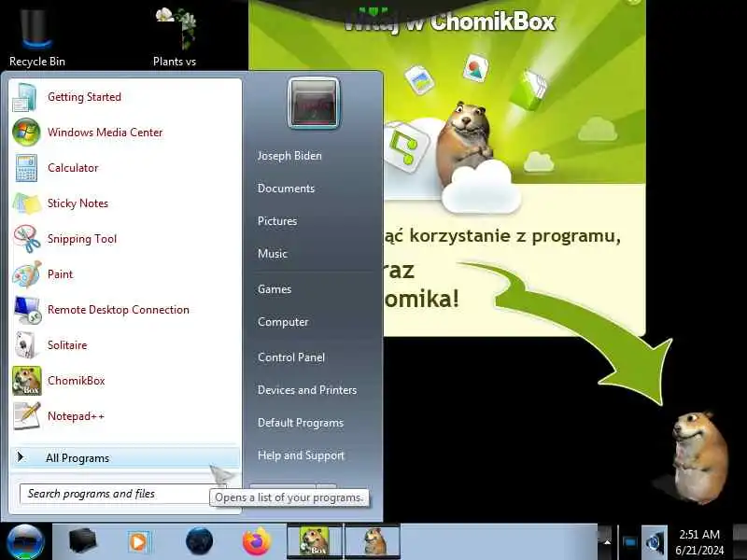Switch to the hamster window on taskbar
This screenshot has height=560, width=747.
tap(373, 541)
